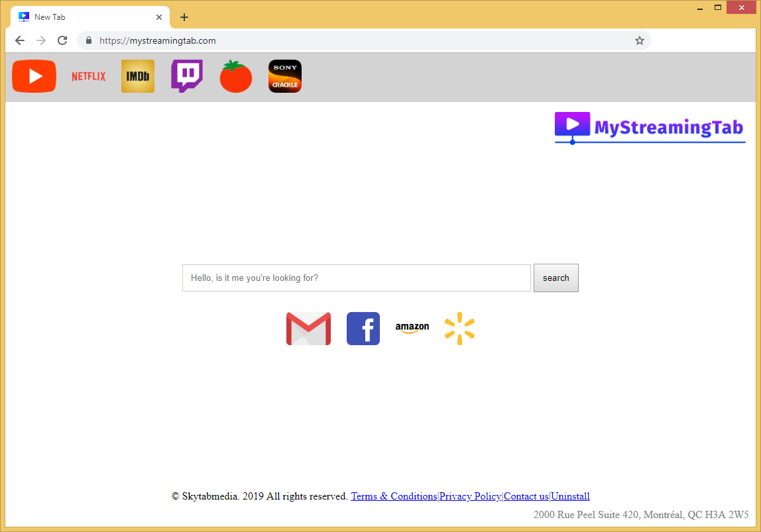Image resolution: width=761 pixels, height=532 pixels.
Task: Bookmark this page with the star icon
Action: (x=640, y=40)
